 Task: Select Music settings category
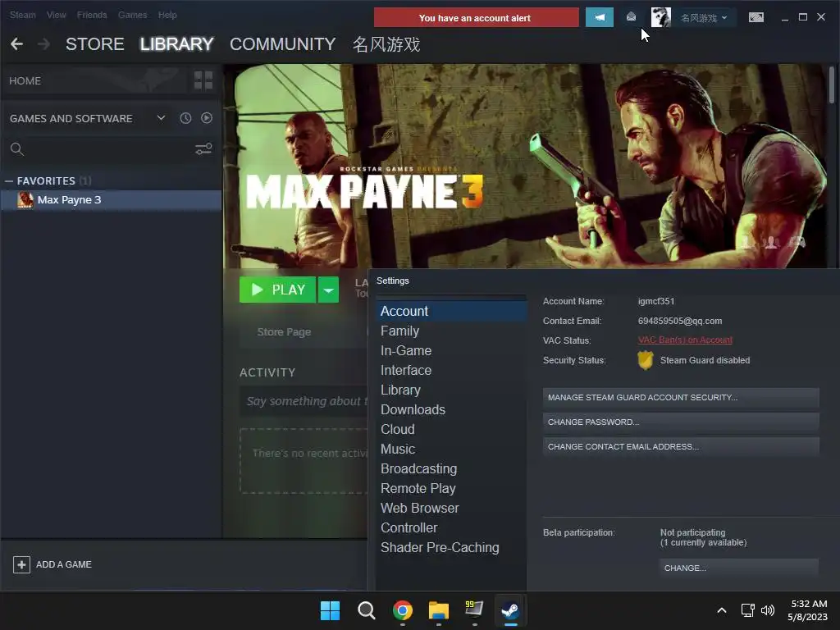451,449
